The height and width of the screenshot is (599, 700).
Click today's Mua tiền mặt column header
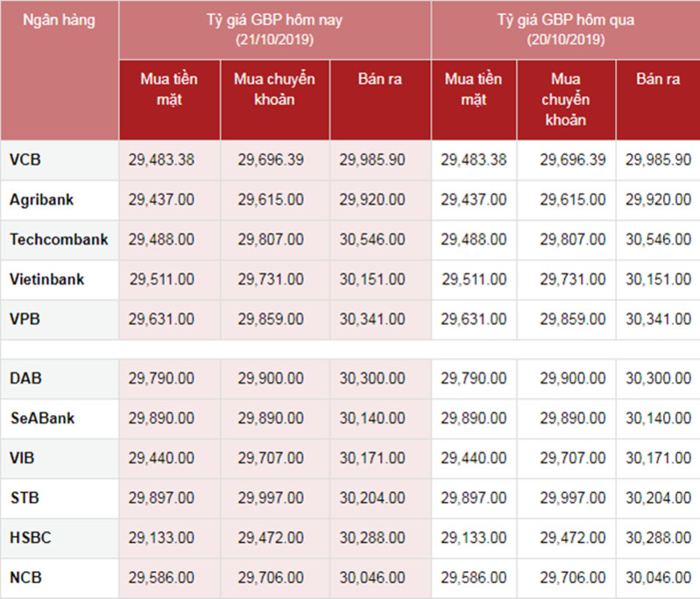pyautogui.click(x=169, y=88)
